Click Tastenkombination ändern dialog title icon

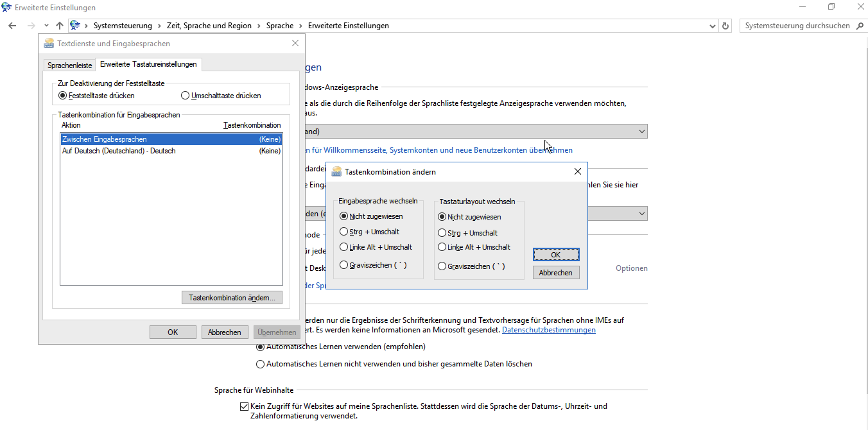pos(336,171)
